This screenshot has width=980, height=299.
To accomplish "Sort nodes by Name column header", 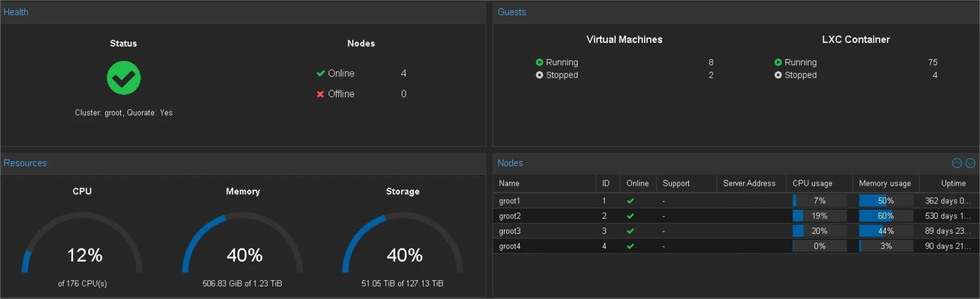I will (x=544, y=183).
